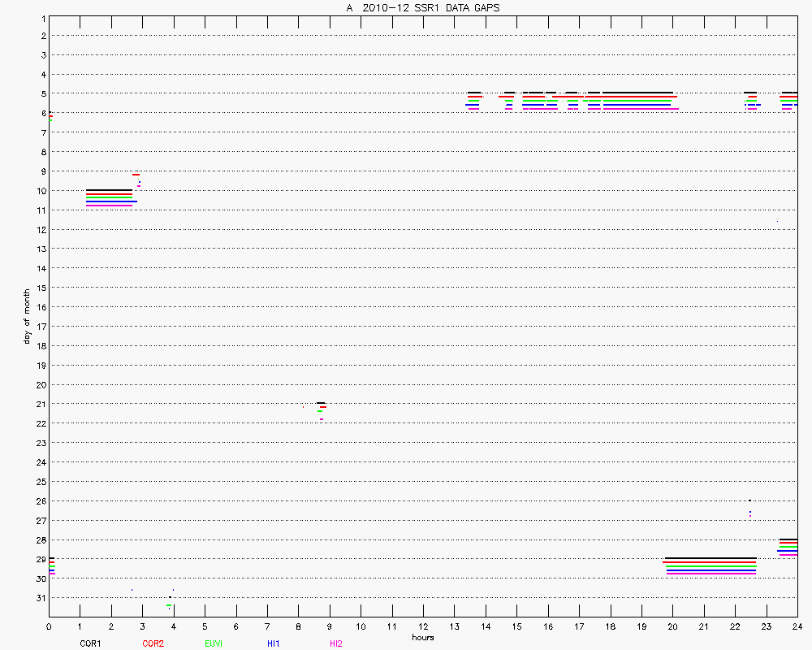Viewport: 812px width, 650px height.
Task: Click the hour 12 tick label
Action: pos(423,626)
